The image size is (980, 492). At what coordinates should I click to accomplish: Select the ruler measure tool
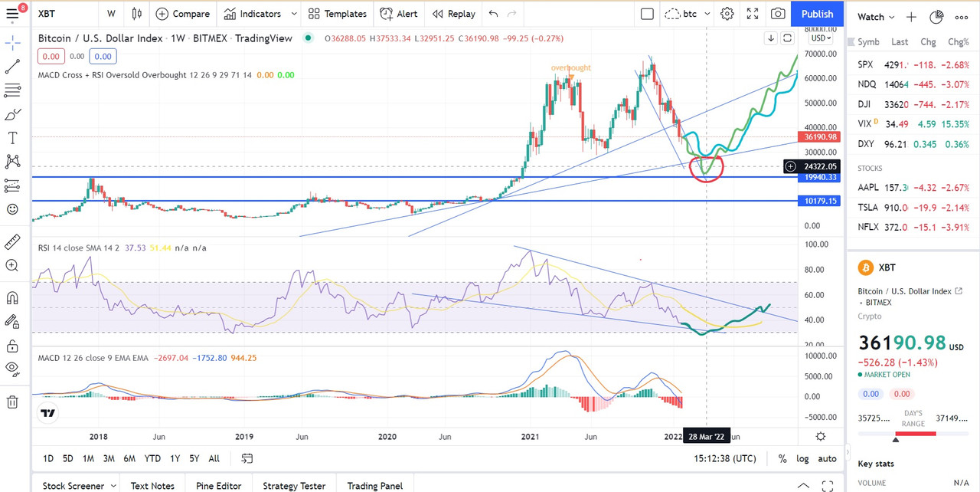coord(12,242)
